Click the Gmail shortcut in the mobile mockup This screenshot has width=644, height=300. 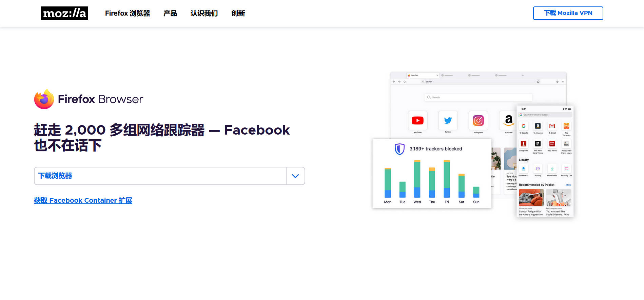pos(552,126)
